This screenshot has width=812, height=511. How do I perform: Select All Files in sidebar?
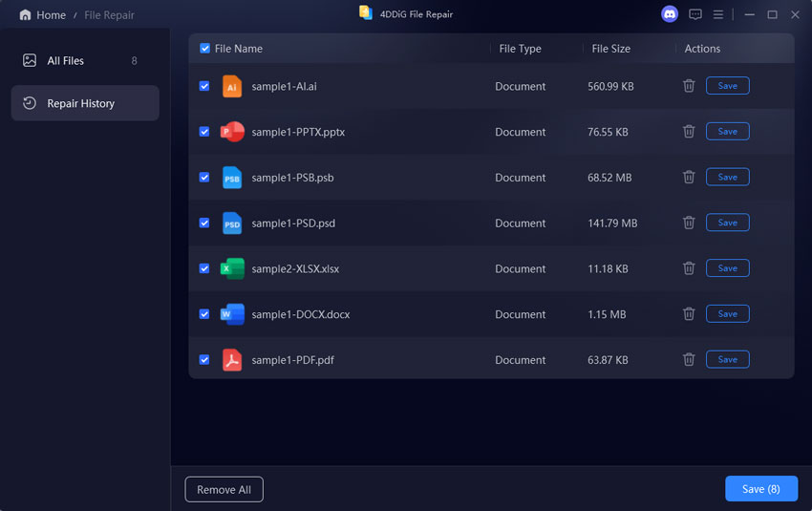pyautogui.click(x=85, y=60)
